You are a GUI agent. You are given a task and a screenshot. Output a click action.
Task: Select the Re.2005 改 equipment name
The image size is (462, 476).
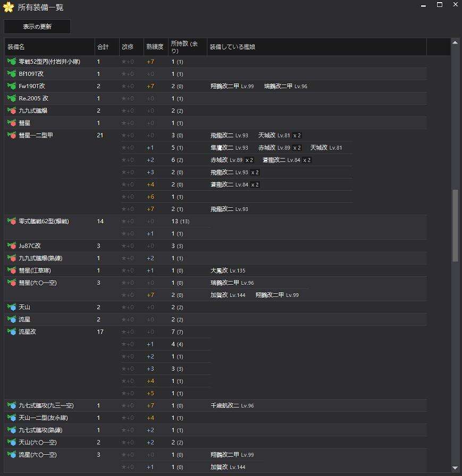[x=33, y=98]
